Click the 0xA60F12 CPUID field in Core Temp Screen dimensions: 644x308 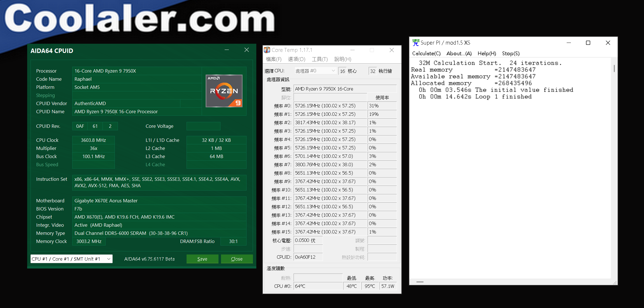click(x=308, y=257)
